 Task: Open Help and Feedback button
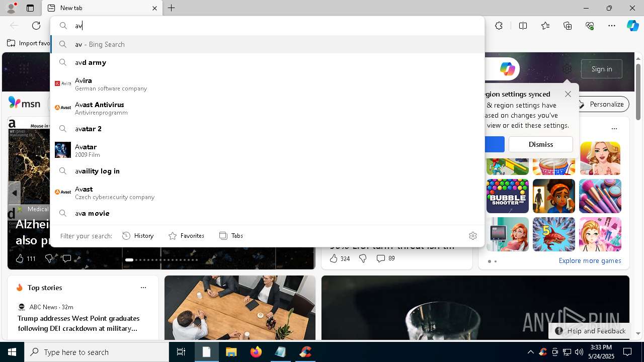(590, 331)
